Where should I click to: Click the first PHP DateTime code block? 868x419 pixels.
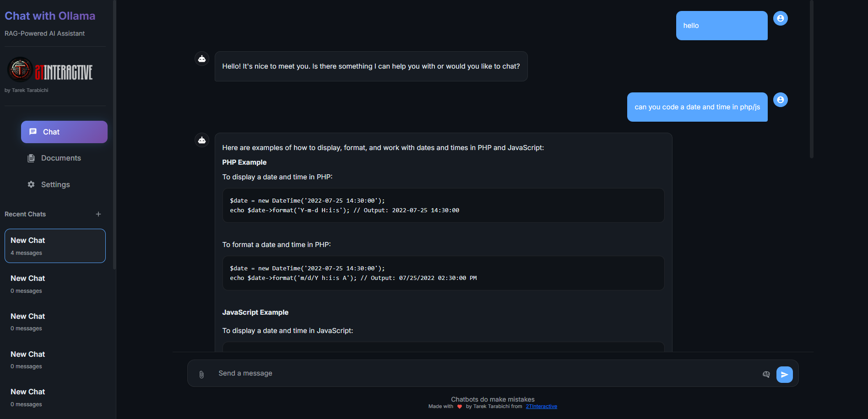(443, 205)
